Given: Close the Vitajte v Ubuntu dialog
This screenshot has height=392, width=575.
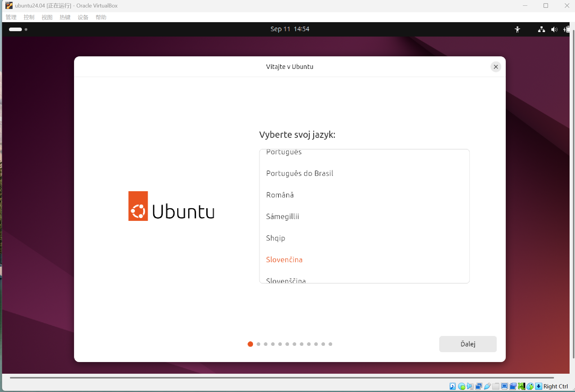Looking at the screenshot, I should click(496, 67).
